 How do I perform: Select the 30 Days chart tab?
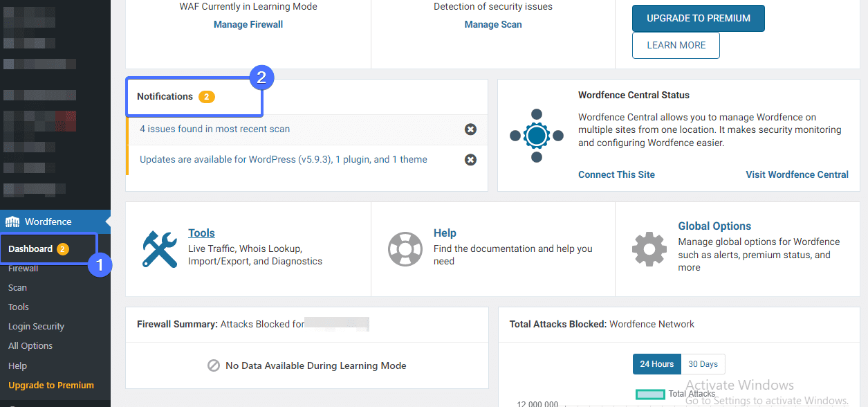703,364
